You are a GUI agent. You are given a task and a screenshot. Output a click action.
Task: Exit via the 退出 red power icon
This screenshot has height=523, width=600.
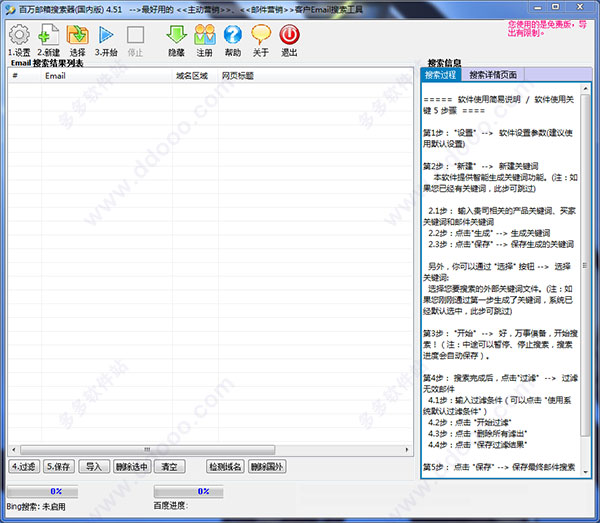[289, 35]
